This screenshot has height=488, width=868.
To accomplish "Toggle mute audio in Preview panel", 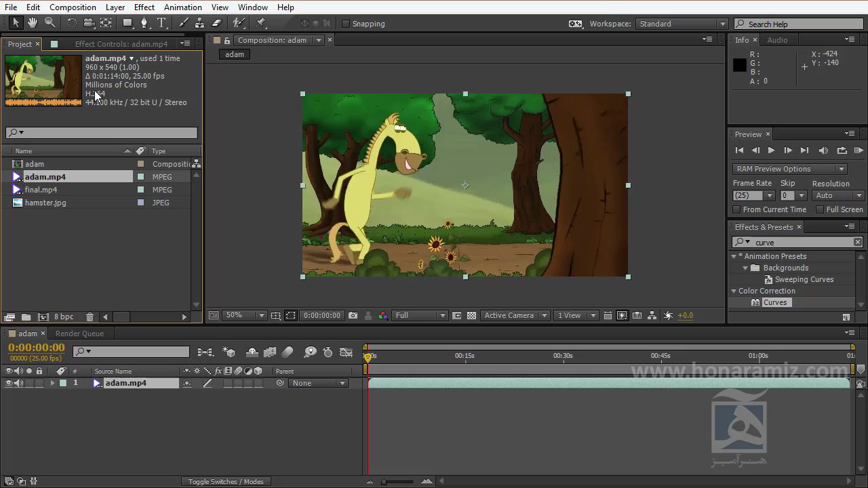I will coord(823,150).
